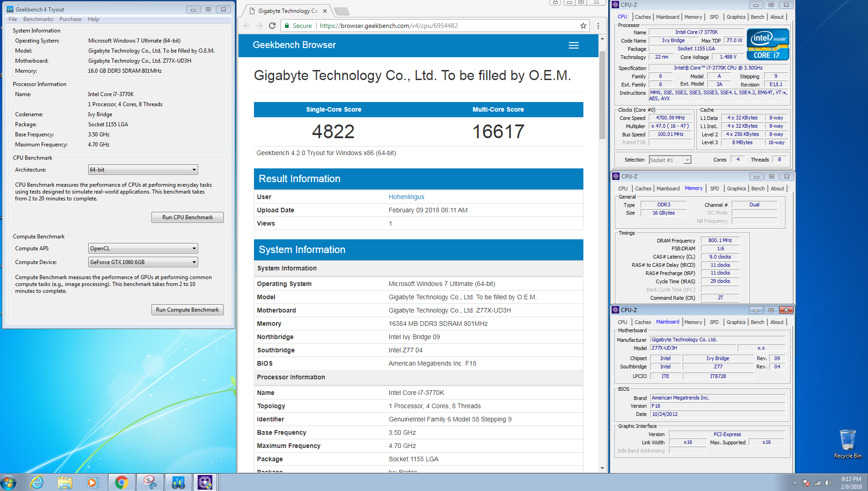This screenshot has height=491, width=868.
Task: Select the BIOS Date 10/24/2012 field
Action: (718, 414)
